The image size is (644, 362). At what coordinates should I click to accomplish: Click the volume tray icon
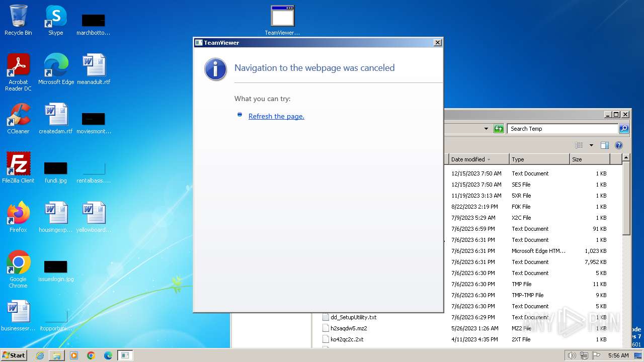[572, 355]
